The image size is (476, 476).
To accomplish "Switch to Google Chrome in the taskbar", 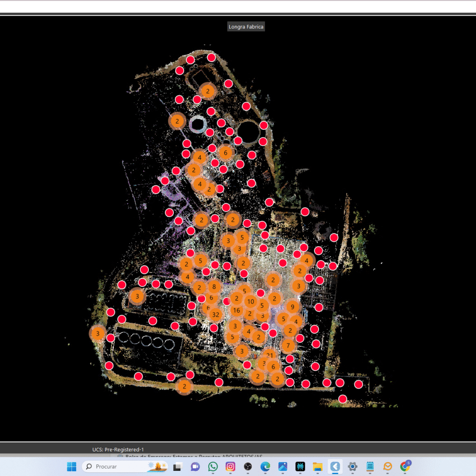I will 405,466.
